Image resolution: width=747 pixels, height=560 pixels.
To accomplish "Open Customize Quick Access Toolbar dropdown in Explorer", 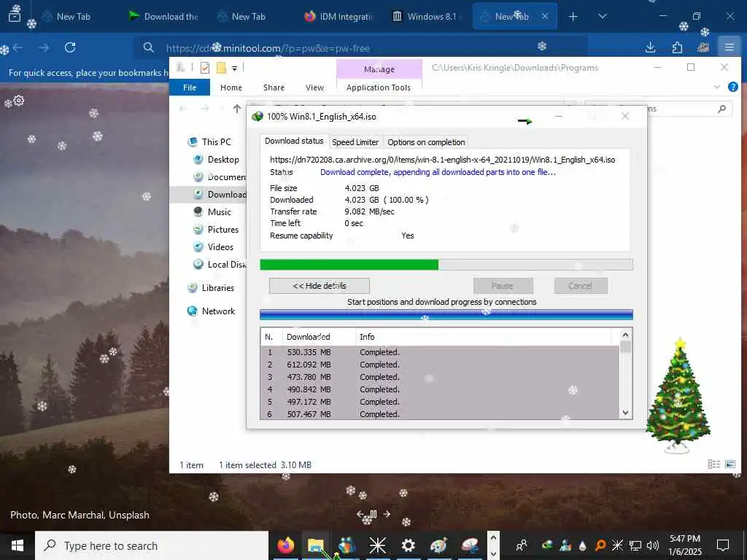I will point(234,69).
